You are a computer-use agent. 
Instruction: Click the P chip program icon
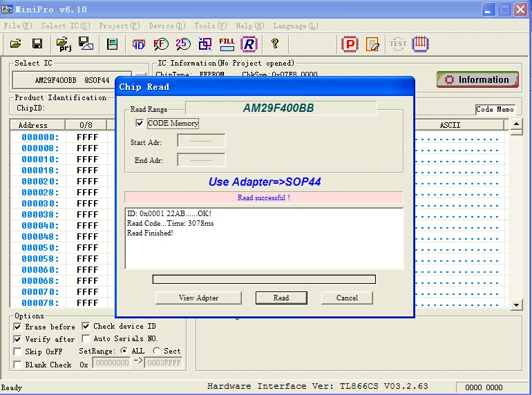click(350, 44)
